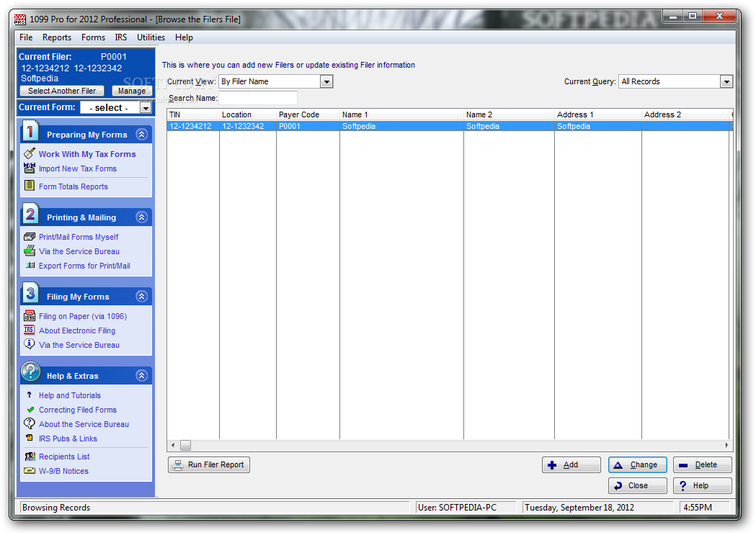Open the Current Query dropdown
Screen dimensions: 756x535
tap(726, 81)
